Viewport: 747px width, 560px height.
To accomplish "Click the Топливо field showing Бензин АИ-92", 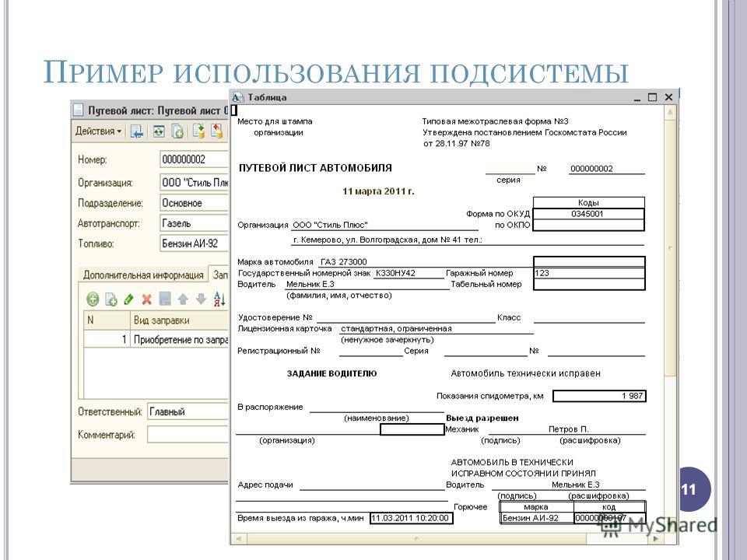I will click(x=195, y=243).
